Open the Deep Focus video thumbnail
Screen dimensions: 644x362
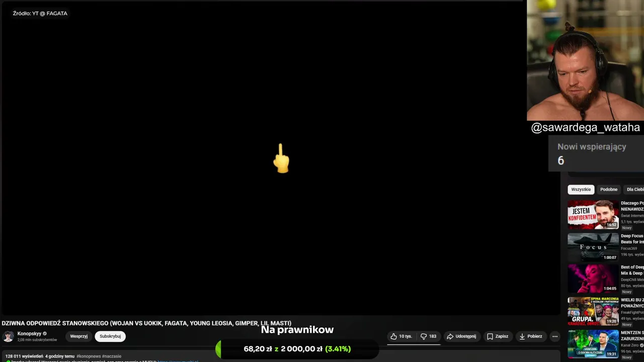pyautogui.click(x=593, y=247)
